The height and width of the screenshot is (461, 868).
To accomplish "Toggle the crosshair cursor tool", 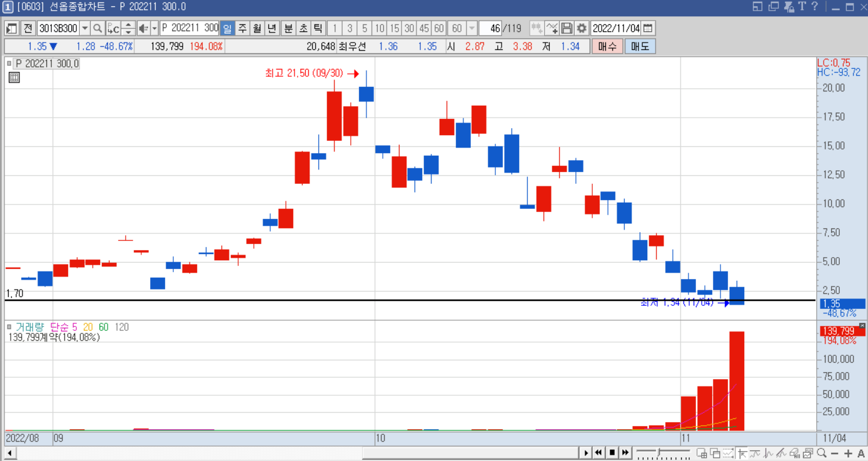I will [742, 453].
